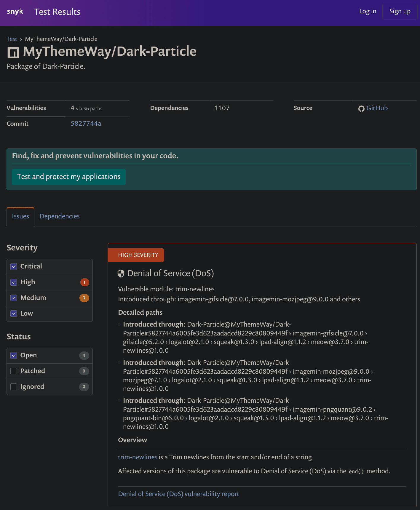Click the MyThemeWay/Dark-Particle breadcrumb text

[61, 39]
